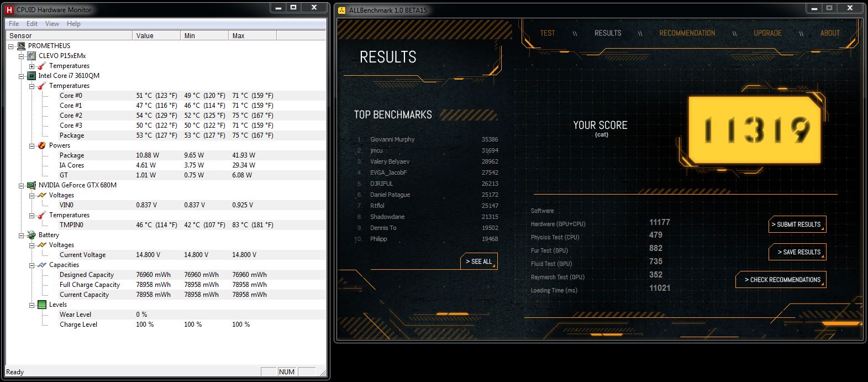Click the Powers flame icon

coord(41,145)
